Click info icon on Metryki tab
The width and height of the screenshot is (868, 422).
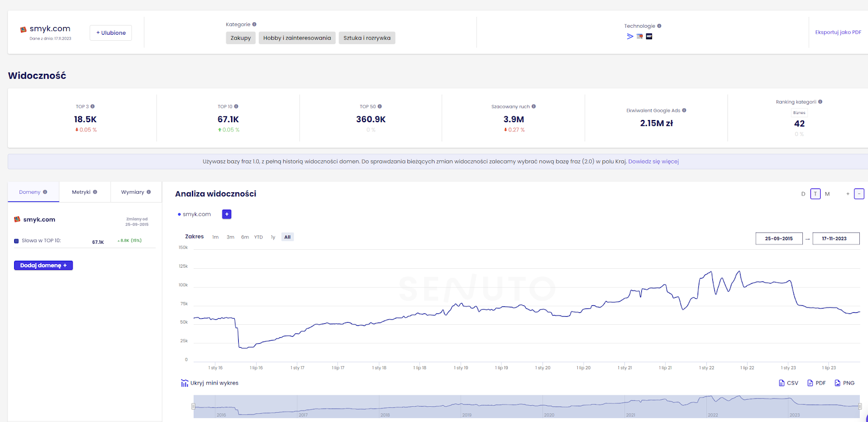(95, 192)
